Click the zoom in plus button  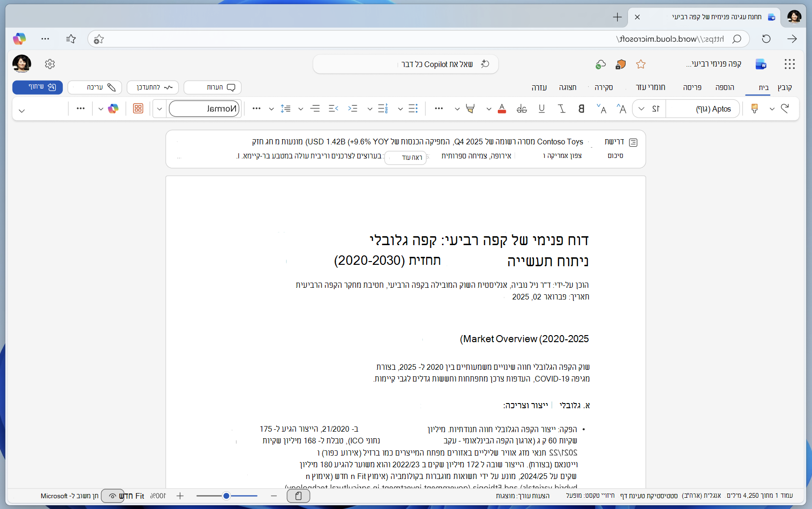point(180,496)
